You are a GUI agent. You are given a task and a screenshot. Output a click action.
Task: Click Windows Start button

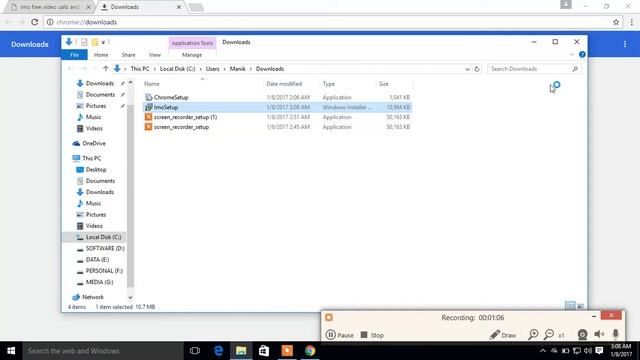[x=11, y=351]
